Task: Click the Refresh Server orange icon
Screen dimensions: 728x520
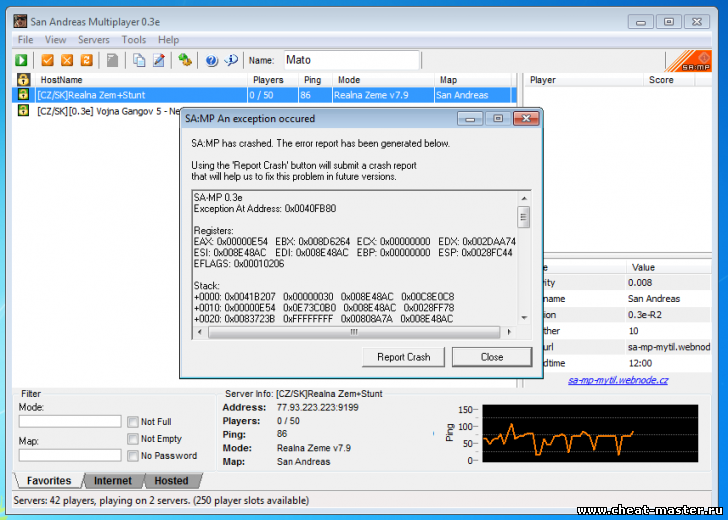Action: pos(87,60)
